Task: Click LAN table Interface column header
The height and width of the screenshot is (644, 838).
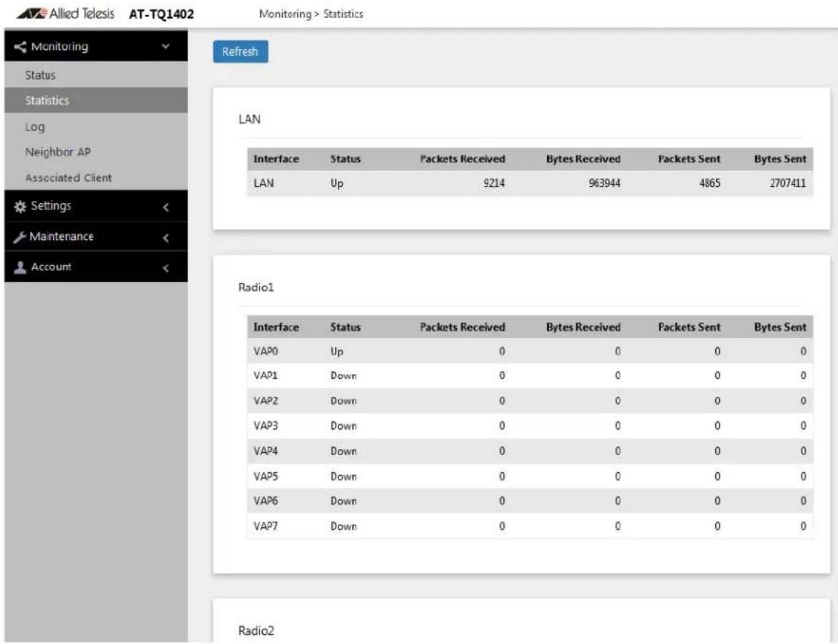Action: (x=276, y=159)
